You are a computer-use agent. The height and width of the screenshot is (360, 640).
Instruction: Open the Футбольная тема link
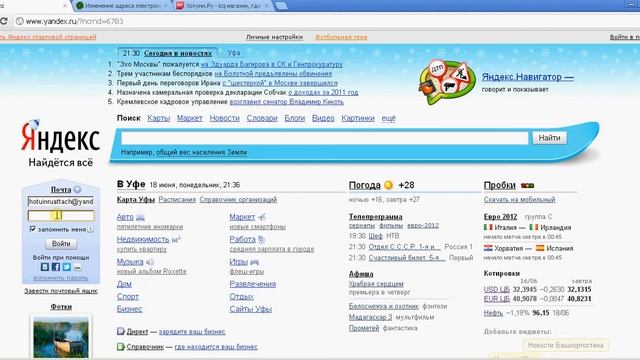point(341,37)
